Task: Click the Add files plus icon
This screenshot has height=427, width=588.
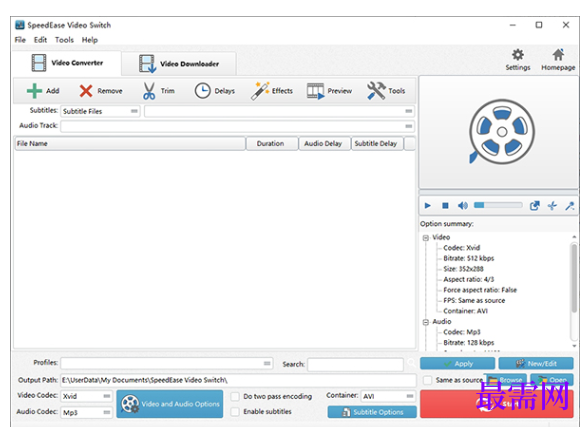Action: coord(34,91)
